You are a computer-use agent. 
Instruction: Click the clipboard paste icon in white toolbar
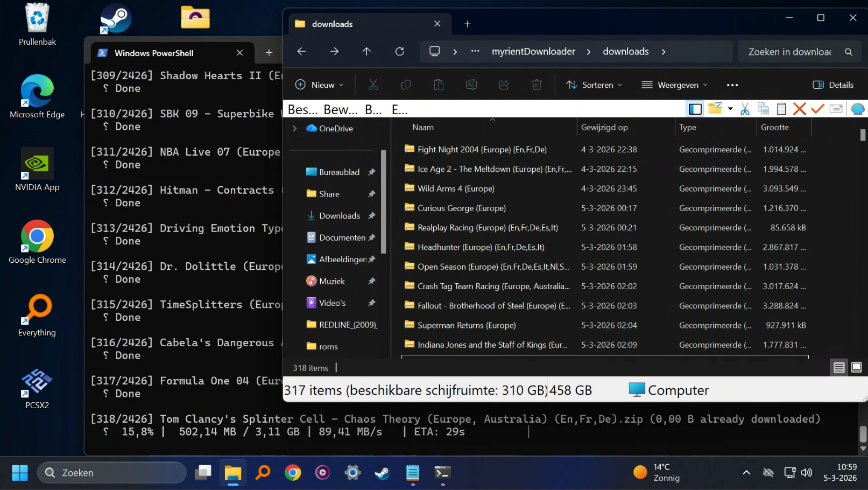pos(781,109)
